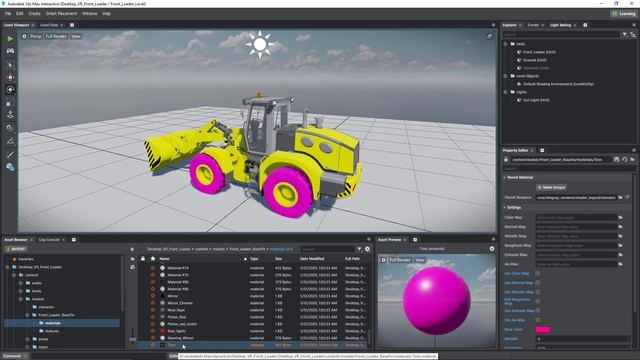640x360 pixels.
Task: Click the viewport maximize icon at top right of viewport
Action: (489, 36)
